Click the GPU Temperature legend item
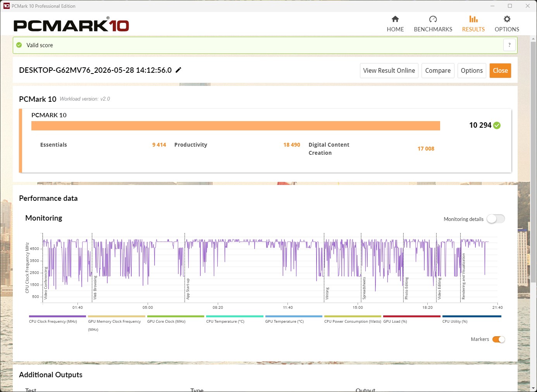Image resolution: width=537 pixels, height=392 pixels. 294,319
